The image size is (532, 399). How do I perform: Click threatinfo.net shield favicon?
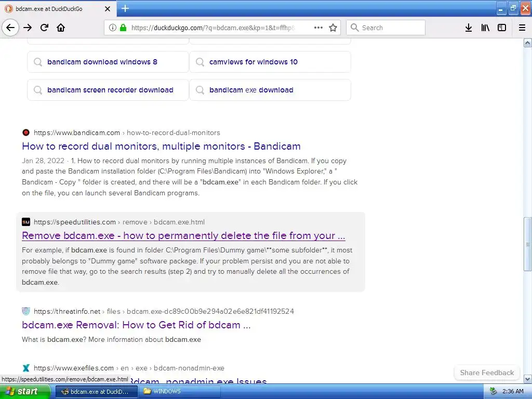click(x=26, y=311)
